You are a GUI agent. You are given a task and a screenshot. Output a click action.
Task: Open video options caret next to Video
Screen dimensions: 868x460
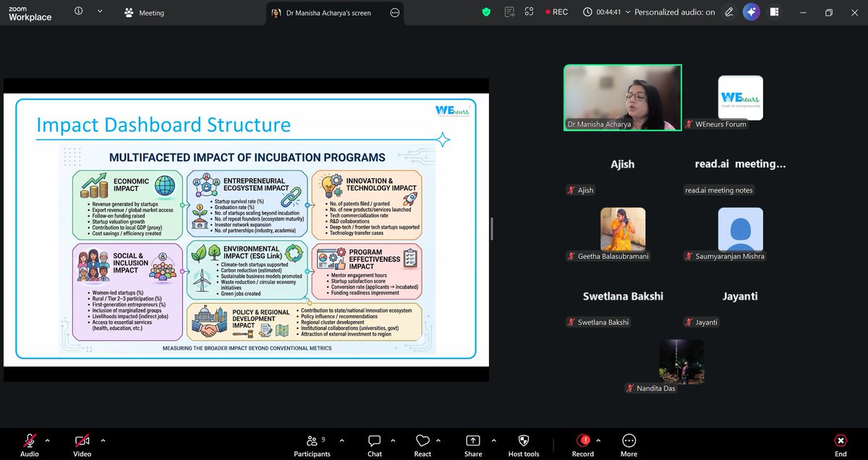pos(103,440)
